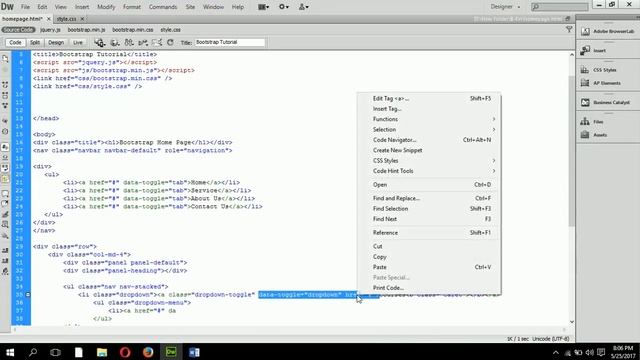
Task: Click the filter related files funnel icon
Action: pyautogui.click(x=569, y=29)
